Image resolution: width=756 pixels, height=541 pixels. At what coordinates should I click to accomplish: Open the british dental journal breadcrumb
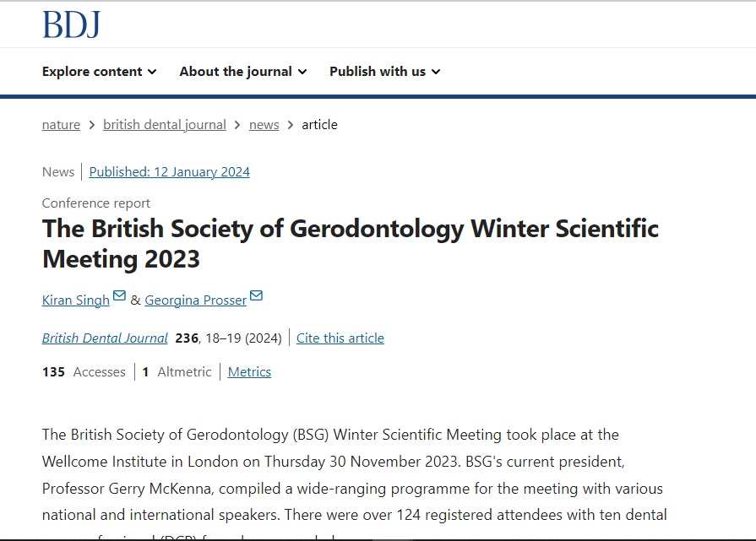coord(165,125)
